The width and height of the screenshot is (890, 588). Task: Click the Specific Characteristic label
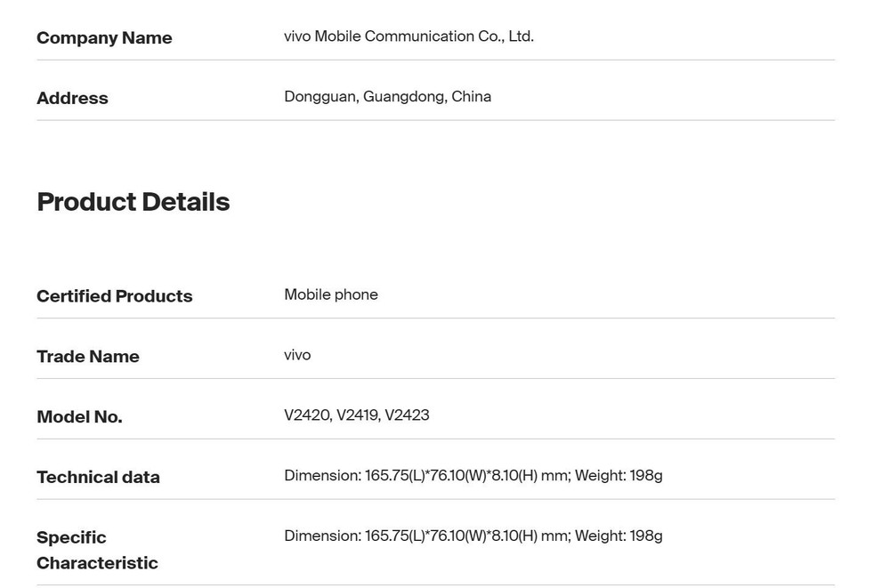pyautogui.click(x=97, y=550)
